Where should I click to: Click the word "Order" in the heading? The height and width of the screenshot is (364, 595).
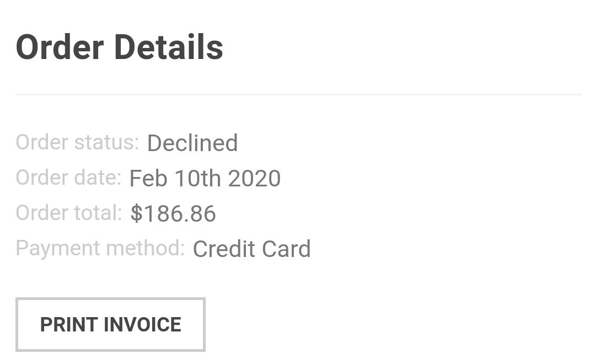click(x=60, y=47)
